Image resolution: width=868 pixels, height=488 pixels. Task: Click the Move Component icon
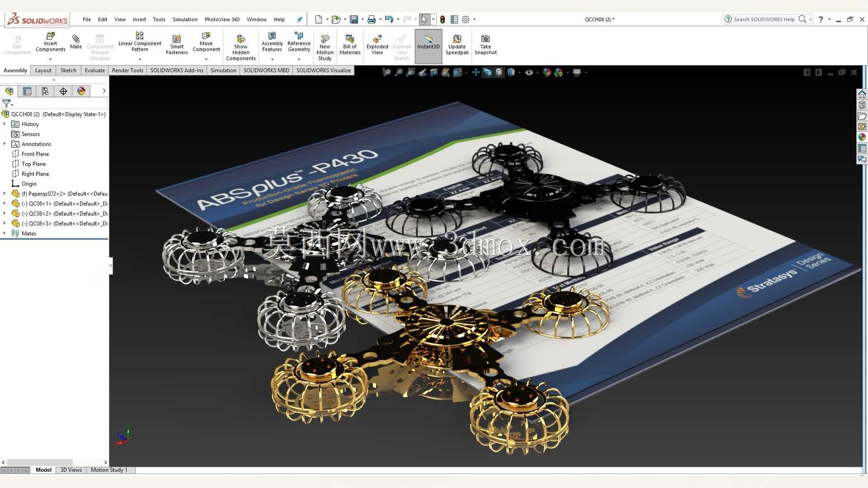pyautogui.click(x=206, y=36)
